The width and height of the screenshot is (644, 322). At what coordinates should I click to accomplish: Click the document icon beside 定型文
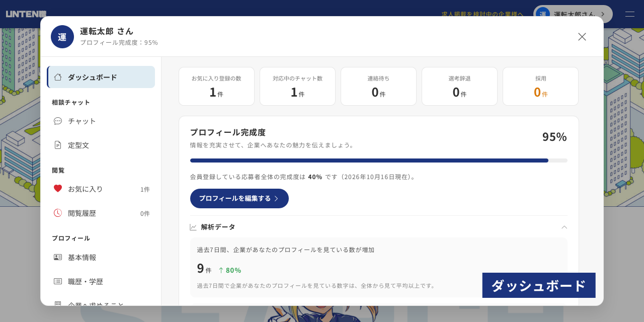(58, 145)
